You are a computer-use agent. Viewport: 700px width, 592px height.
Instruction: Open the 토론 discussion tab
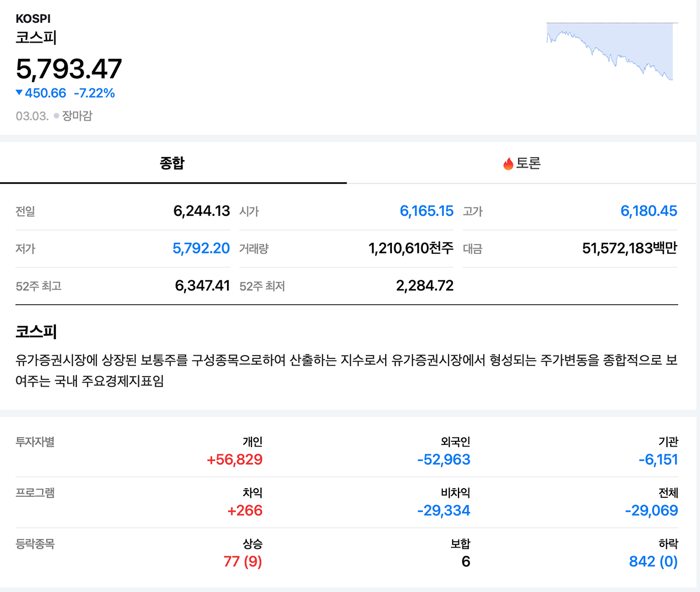(521, 163)
